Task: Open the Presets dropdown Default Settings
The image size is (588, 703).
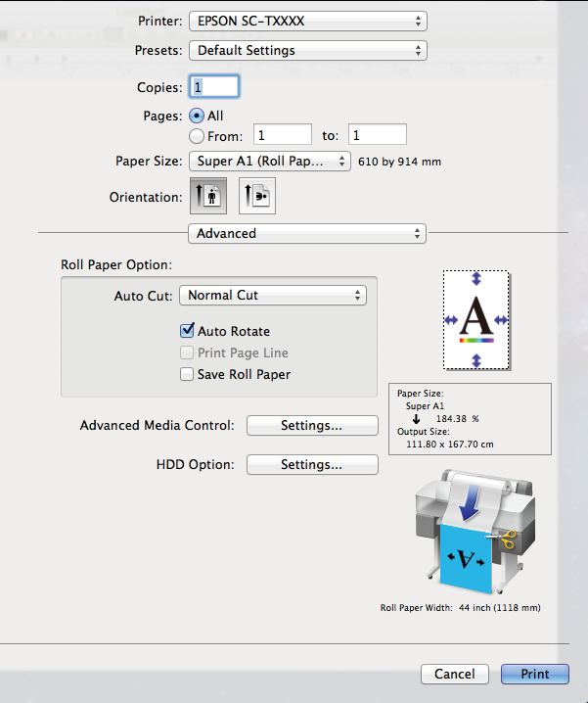Action: [308, 50]
